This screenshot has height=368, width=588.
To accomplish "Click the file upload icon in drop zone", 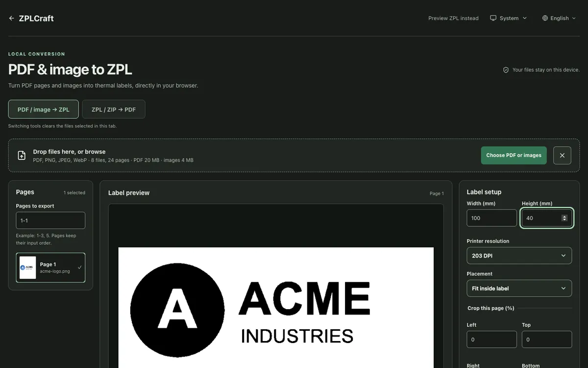I will tap(22, 156).
